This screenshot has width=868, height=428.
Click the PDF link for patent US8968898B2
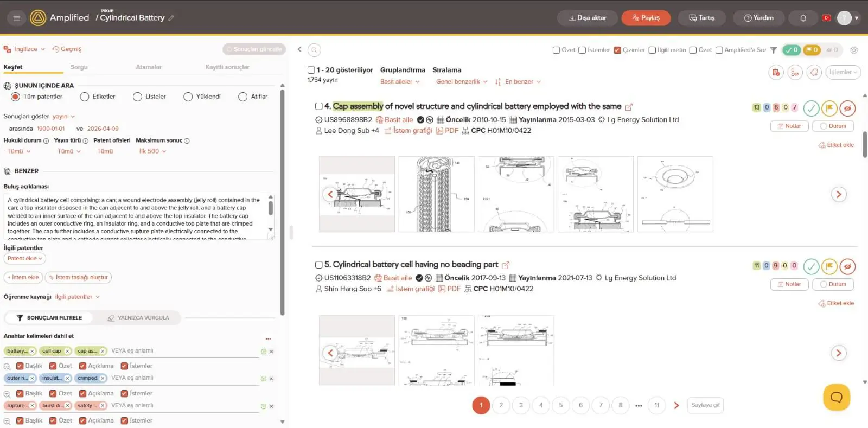448,131
